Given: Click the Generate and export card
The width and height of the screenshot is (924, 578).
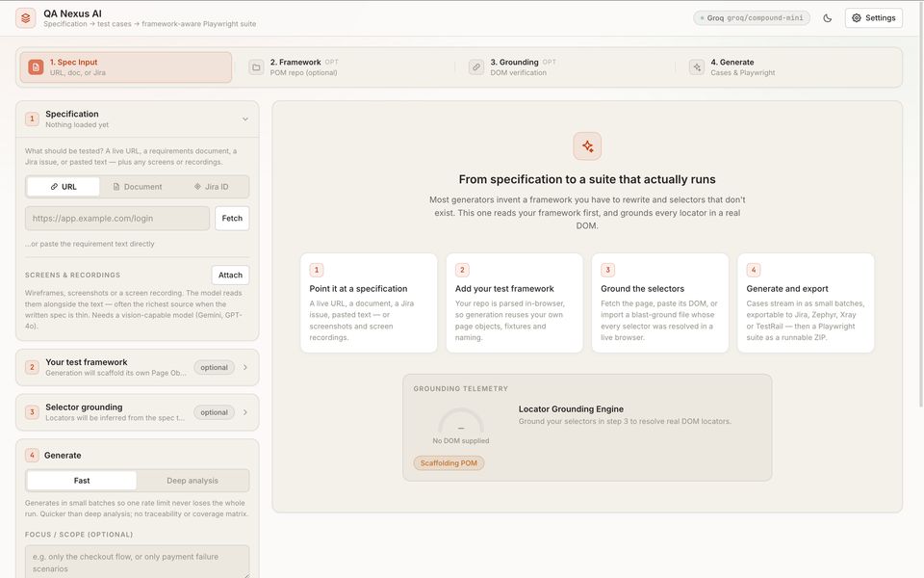Looking at the screenshot, I should pyautogui.click(x=806, y=303).
